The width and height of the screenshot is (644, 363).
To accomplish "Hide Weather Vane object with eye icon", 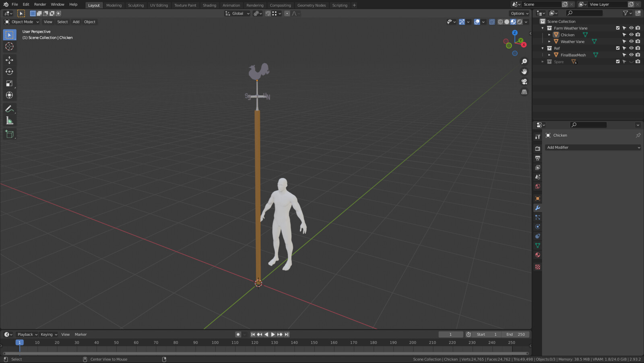I will (631, 41).
